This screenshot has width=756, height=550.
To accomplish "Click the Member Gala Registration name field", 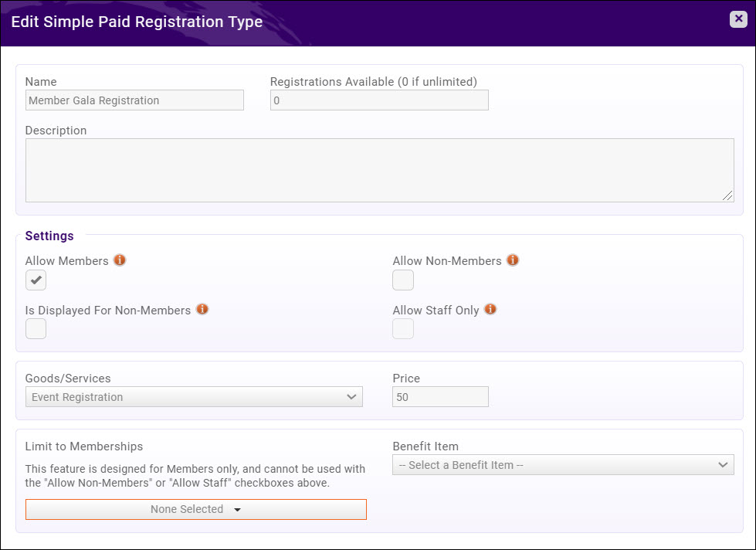I will pyautogui.click(x=134, y=100).
